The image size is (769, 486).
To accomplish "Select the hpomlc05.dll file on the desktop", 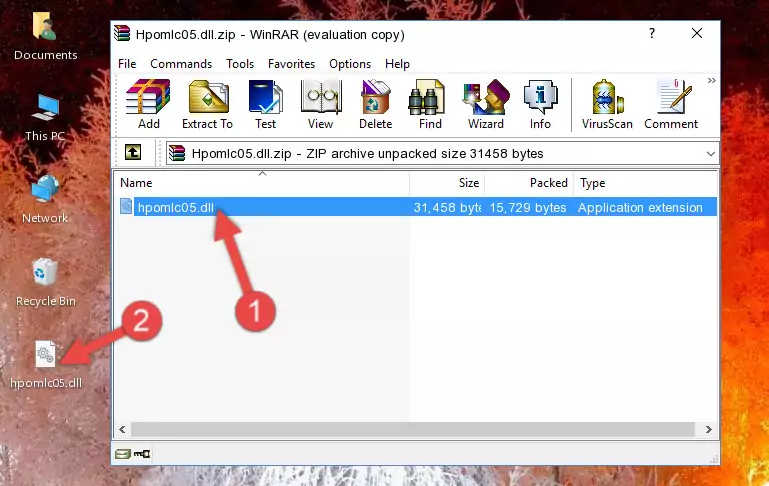I will (46, 365).
